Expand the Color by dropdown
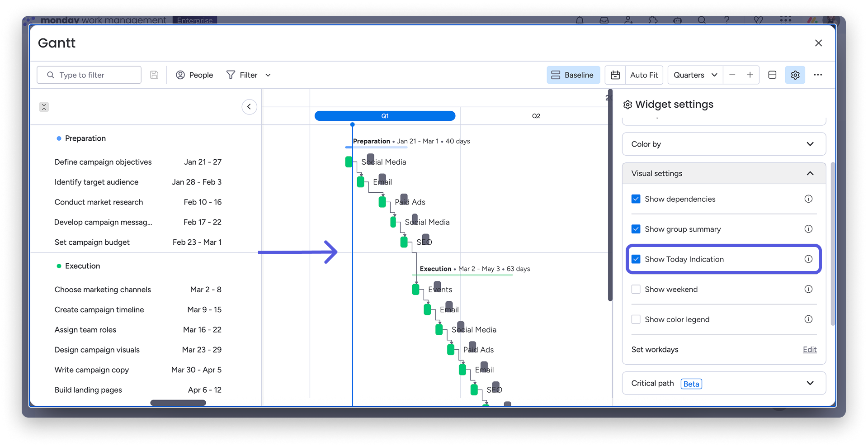Viewport: 868px width, 447px height. tap(724, 144)
